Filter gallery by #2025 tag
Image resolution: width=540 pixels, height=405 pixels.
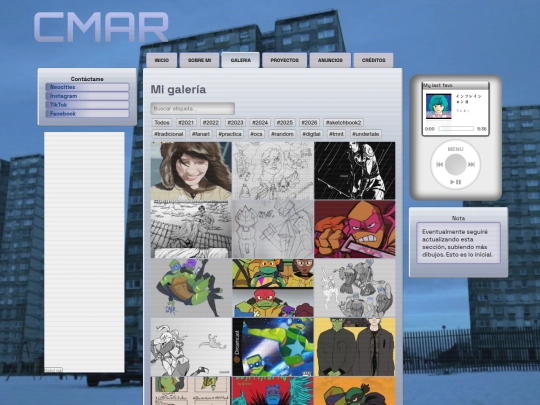point(285,123)
